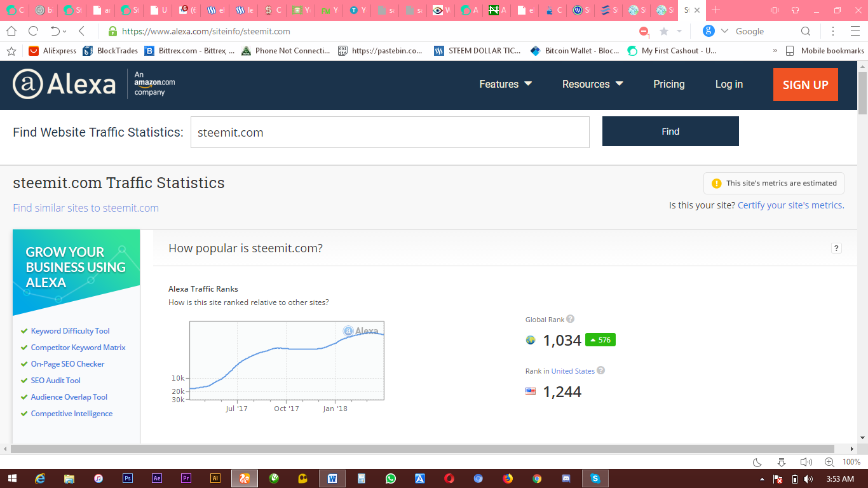Click the horizontal scrollbar at page bottom
This screenshot has height=488, width=868.
coord(424,449)
